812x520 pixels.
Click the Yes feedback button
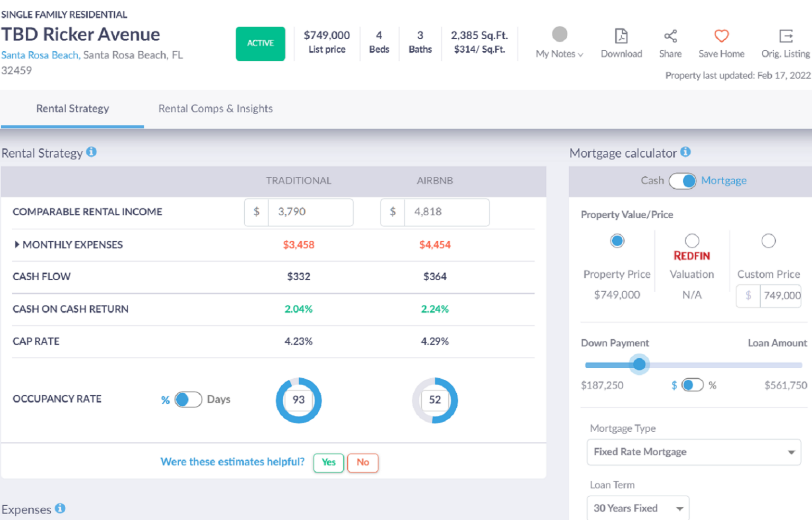click(328, 462)
